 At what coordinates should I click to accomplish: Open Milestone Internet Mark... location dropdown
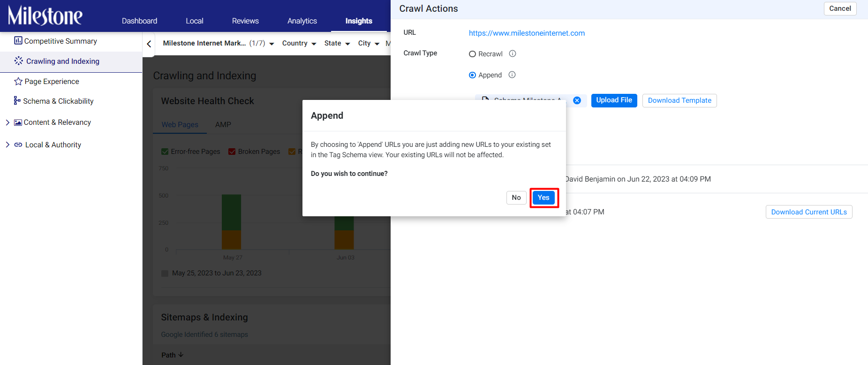pos(219,43)
